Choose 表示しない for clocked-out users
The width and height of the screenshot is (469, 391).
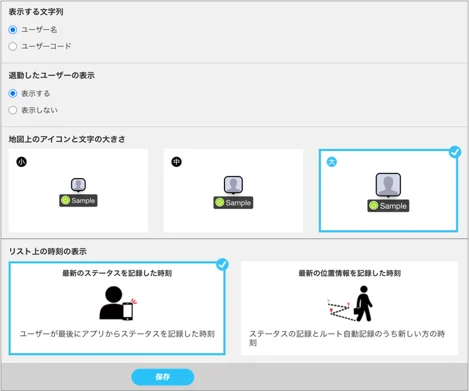[13, 110]
